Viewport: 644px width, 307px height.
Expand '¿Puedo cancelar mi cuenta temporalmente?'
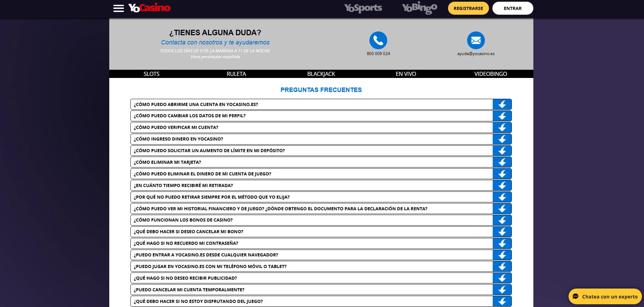tap(311, 290)
